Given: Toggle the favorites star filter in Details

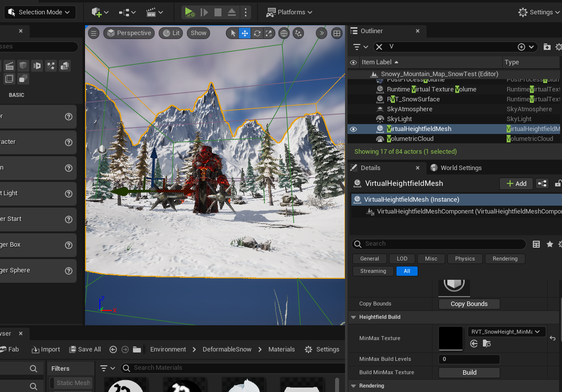Looking at the screenshot, I should [x=550, y=244].
